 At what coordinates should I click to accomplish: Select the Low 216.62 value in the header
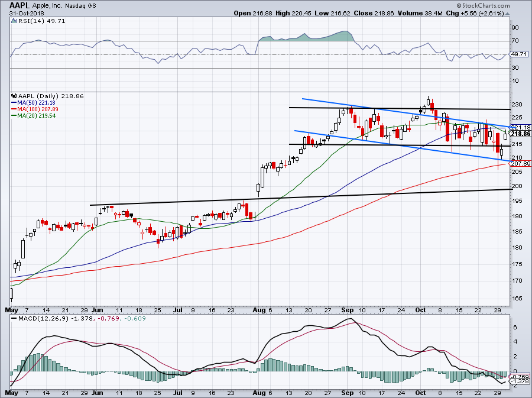pyautogui.click(x=332, y=13)
